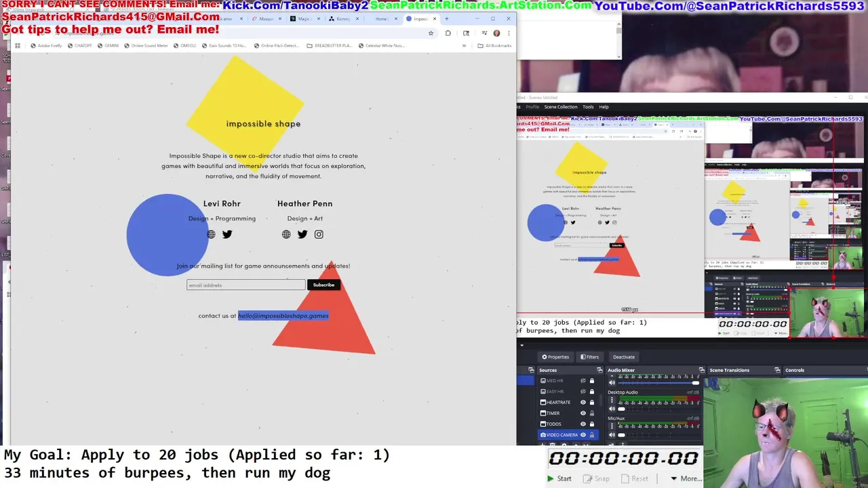This screenshot has width=868, height=488.
Task: Adjust the top audio channel volume slider
Action: click(x=658, y=383)
